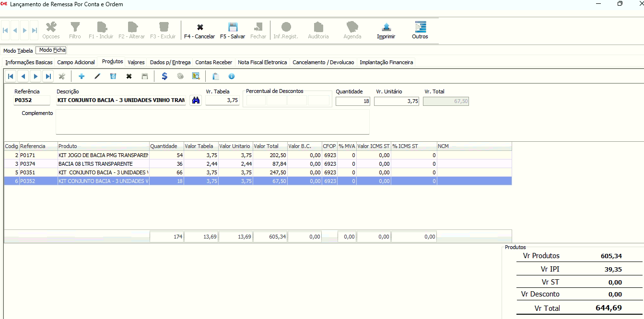Click the binoculars product search icon
Viewport: 644px width, 319px height.
coord(196,101)
